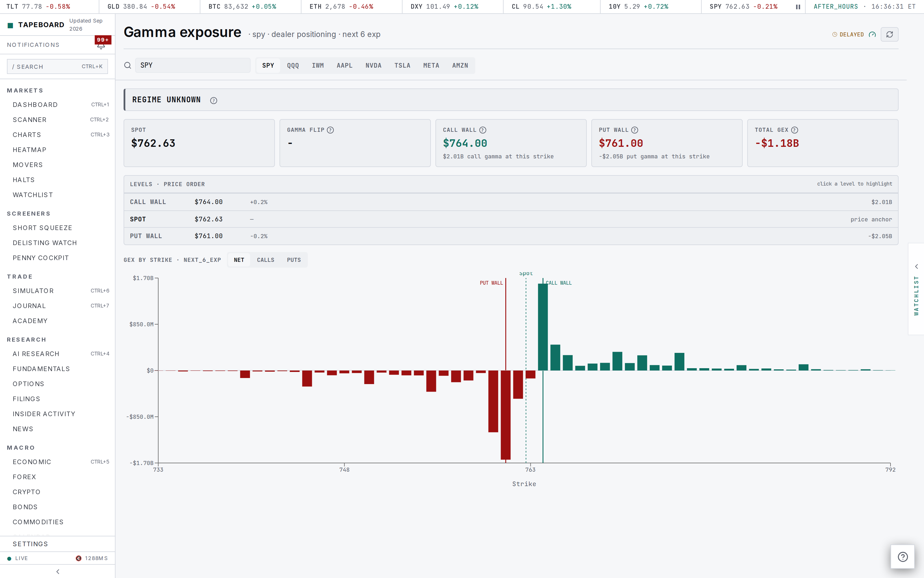
Task: Click the Regime Unknown help icon
Action: [x=213, y=101]
